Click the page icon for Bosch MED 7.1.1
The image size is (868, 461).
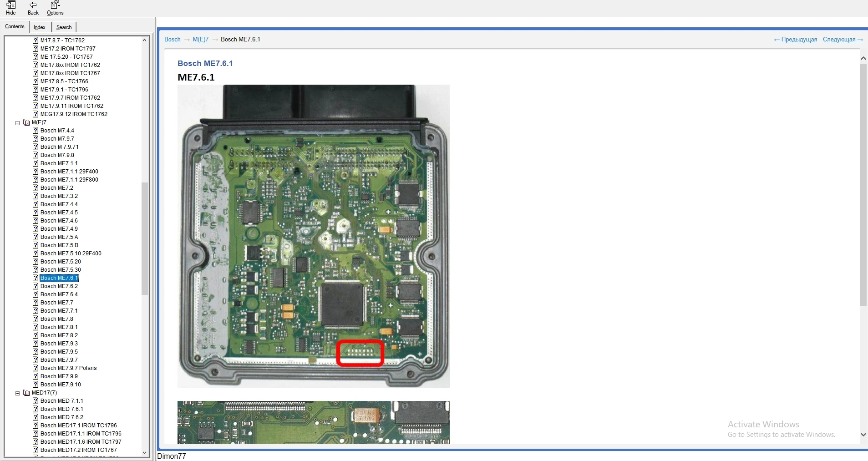click(36, 401)
